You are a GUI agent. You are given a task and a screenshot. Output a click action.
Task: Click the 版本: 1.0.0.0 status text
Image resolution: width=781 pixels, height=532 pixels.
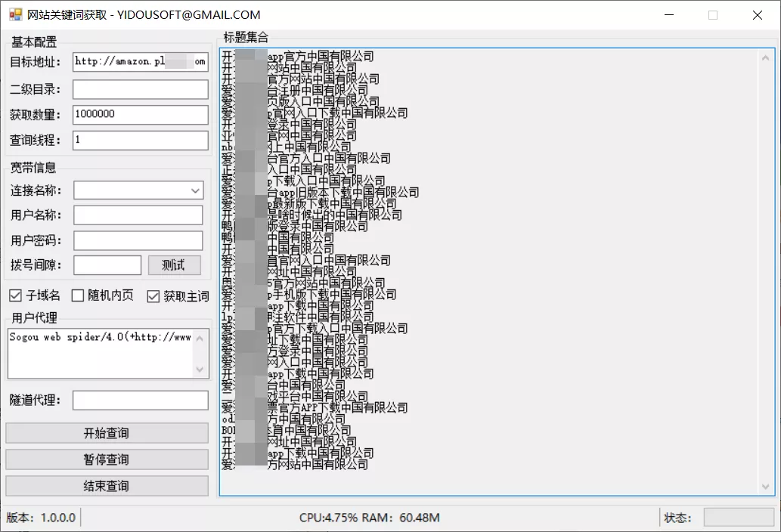(41, 518)
